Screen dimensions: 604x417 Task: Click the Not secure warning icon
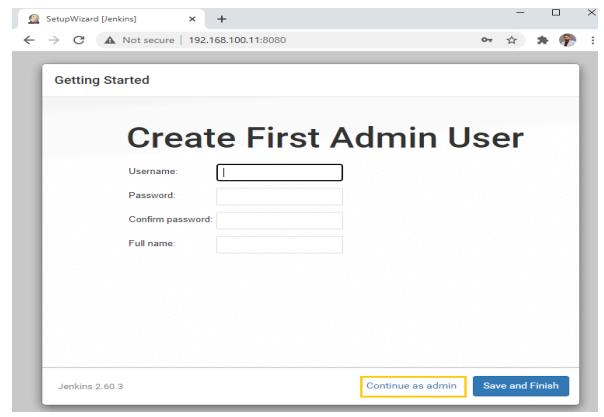(x=110, y=40)
